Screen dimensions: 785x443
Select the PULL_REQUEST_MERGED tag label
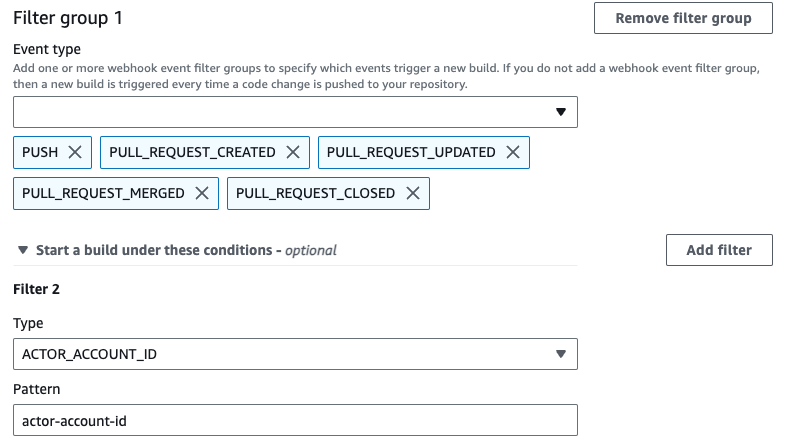click(x=103, y=193)
